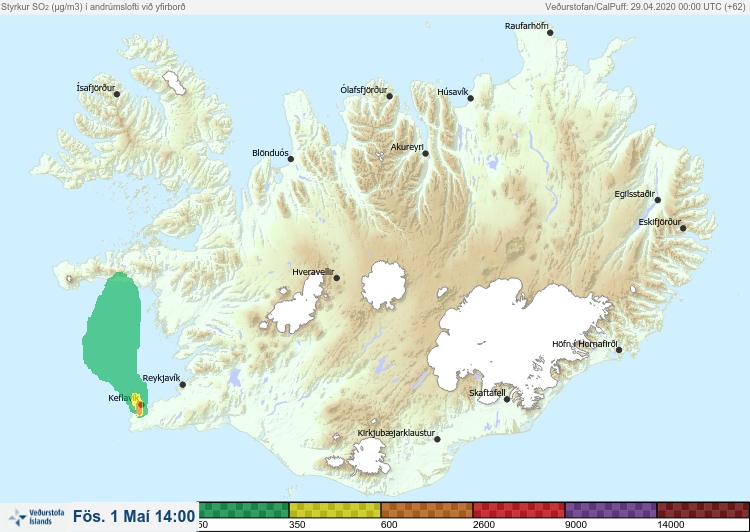The height and width of the screenshot is (532, 750).
Task: Click the Reykjavík marker dot
Action: [182, 385]
